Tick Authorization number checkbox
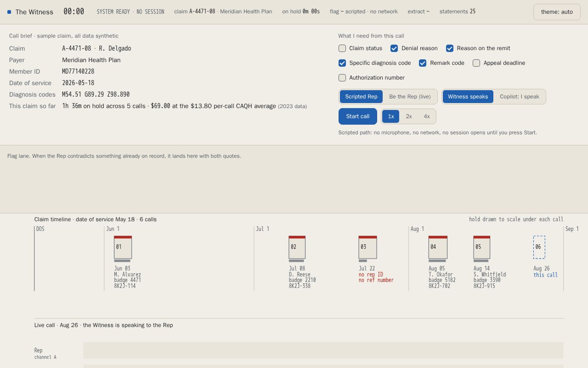 click(x=342, y=78)
